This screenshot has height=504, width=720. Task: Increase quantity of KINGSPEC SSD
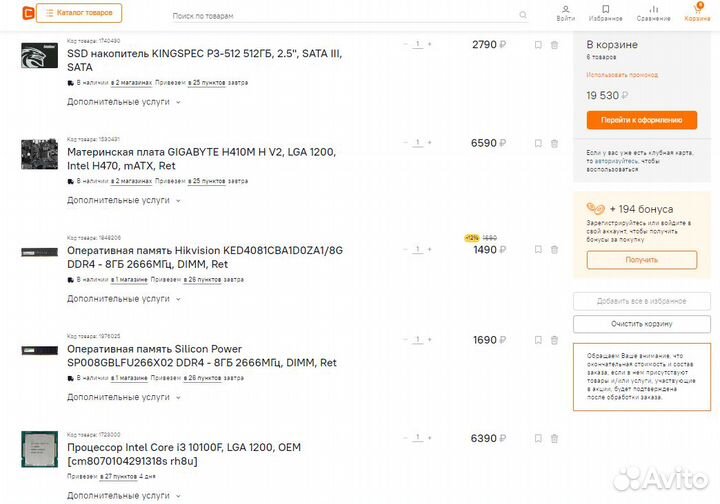[x=430, y=44]
